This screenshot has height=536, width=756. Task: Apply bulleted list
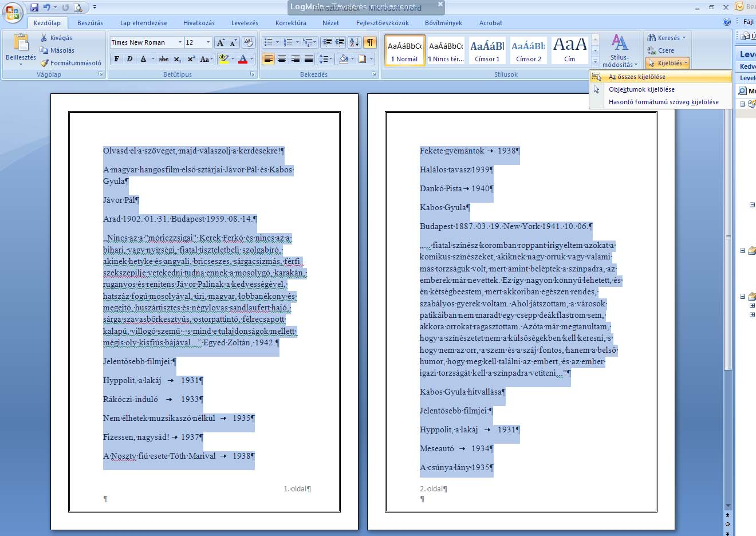pos(268,42)
